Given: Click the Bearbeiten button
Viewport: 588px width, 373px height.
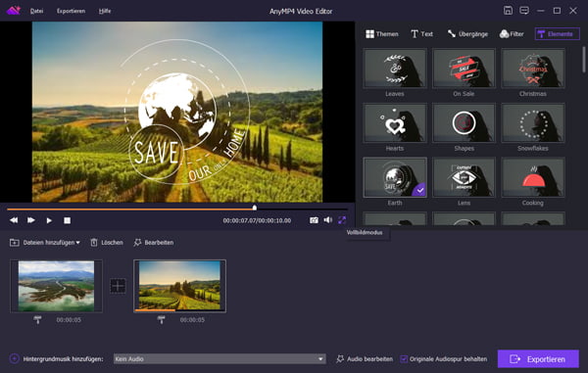Looking at the screenshot, I should [154, 243].
